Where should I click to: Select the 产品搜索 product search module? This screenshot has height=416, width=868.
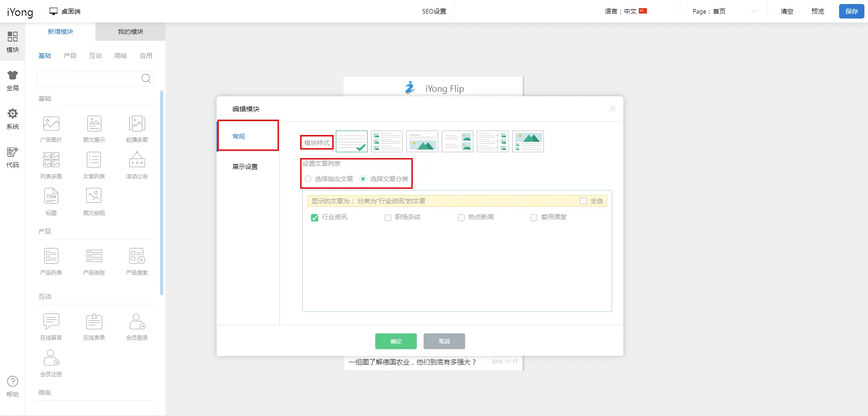[137, 257]
